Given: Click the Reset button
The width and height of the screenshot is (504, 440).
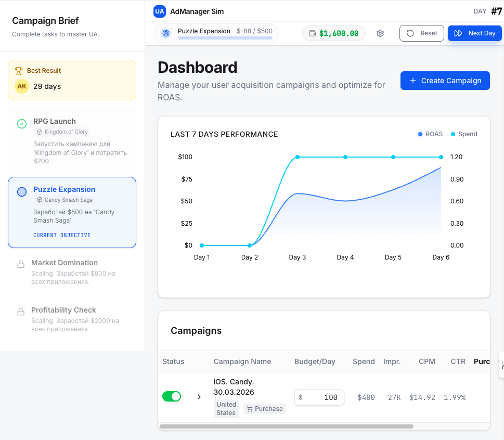Looking at the screenshot, I should 422,33.
